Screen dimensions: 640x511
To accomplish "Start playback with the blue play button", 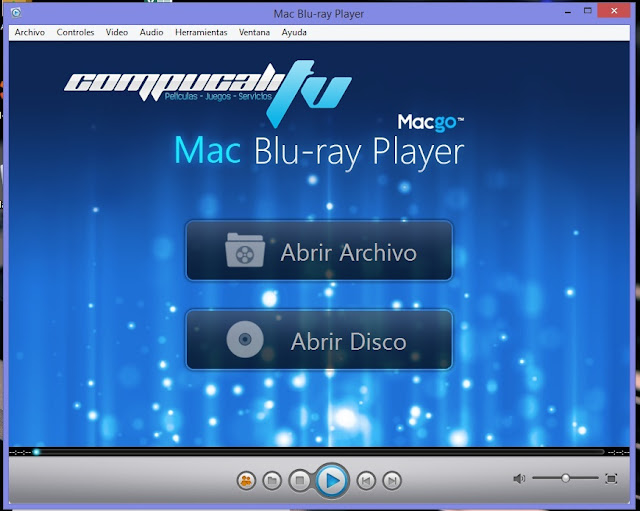I will pos(332,481).
